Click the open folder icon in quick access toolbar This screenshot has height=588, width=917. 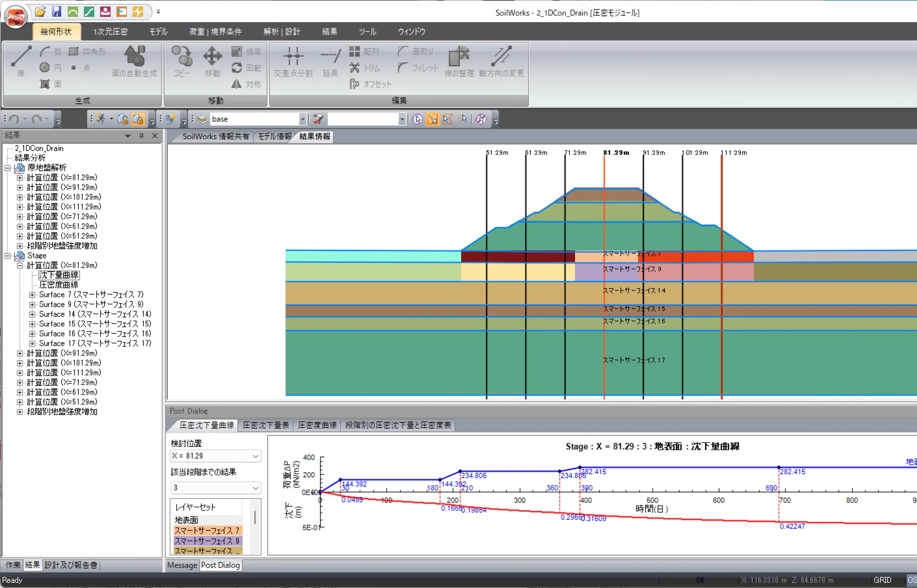coord(40,11)
